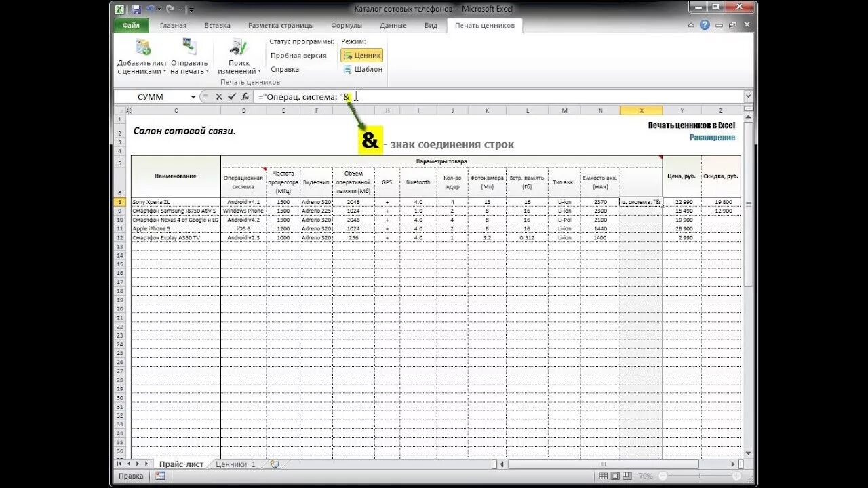Click the Send to print icon
This screenshot has height=488, width=868.
click(x=189, y=47)
